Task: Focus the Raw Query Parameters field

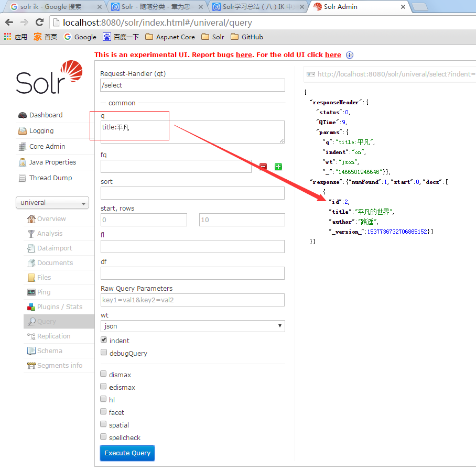Action: tap(193, 300)
